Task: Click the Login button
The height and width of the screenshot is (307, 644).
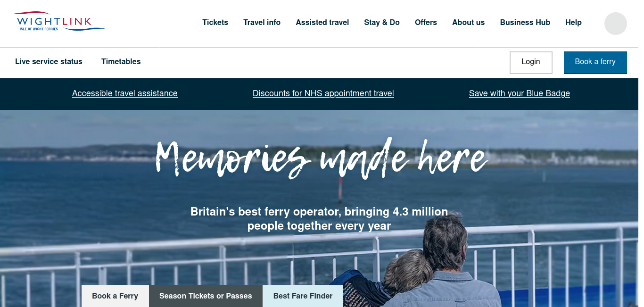Action: coord(531,62)
